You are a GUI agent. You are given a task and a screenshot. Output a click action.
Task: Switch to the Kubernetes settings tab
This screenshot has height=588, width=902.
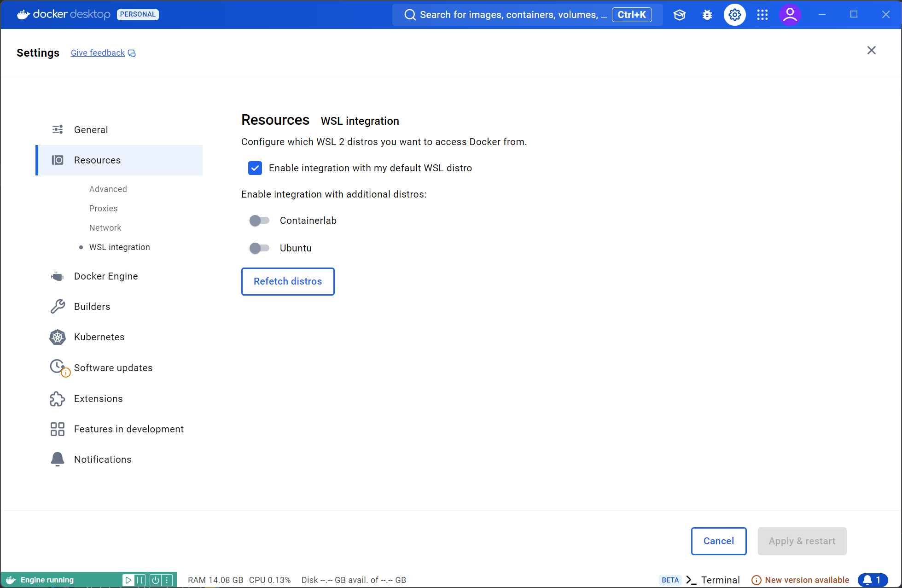pos(99,337)
